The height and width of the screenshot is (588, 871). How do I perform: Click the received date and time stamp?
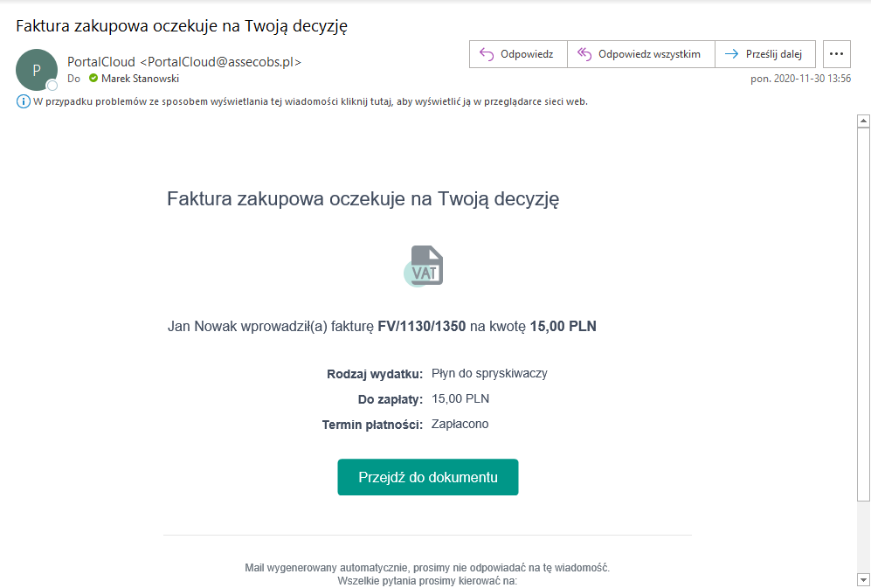coord(801,79)
